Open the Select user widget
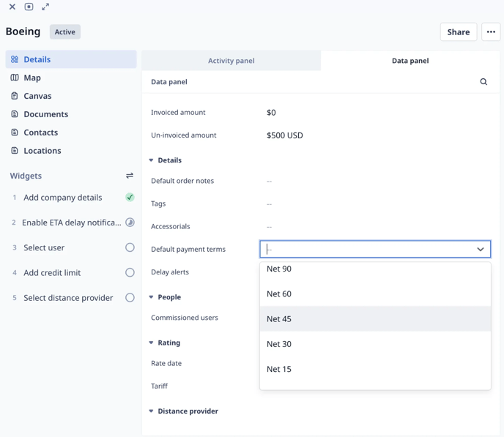 click(44, 247)
